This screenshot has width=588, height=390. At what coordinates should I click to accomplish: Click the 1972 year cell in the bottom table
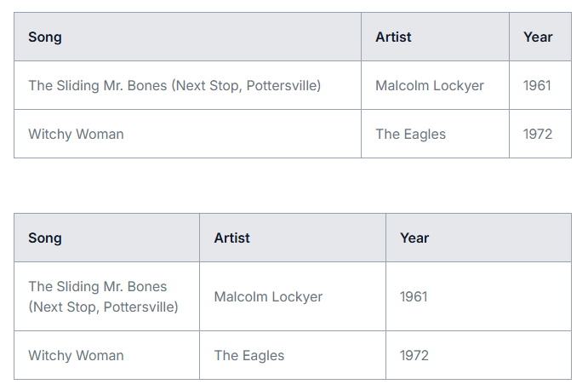pos(478,355)
